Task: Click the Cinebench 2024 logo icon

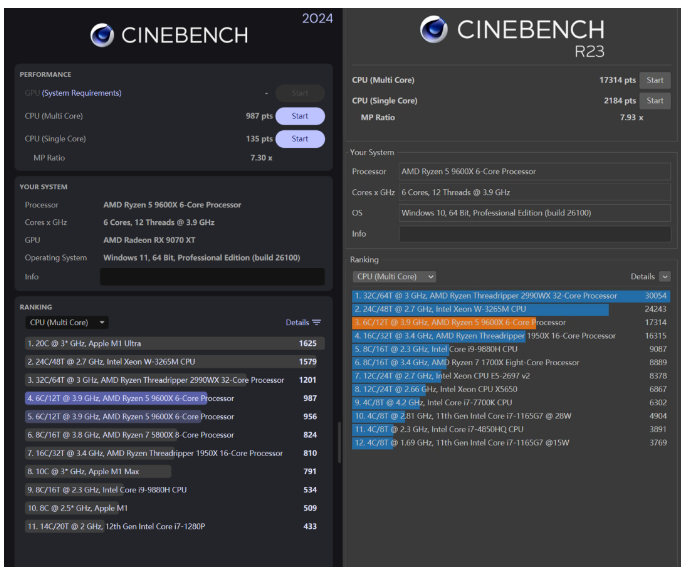Action: [x=101, y=35]
